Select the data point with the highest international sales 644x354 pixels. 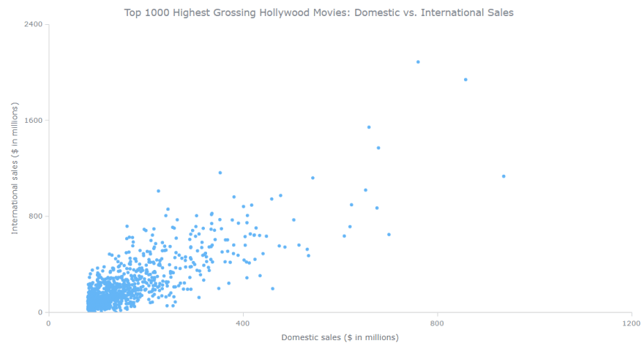click(418, 62)
